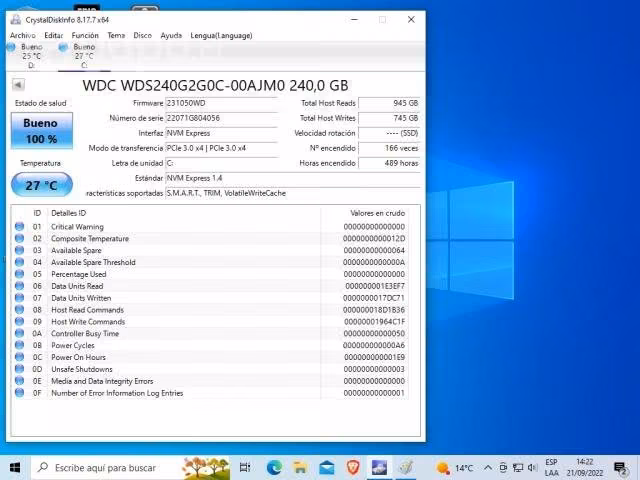This screenshot has height=480, width=640.
Task: Click the taskbar search box
Action: tap(131, 468)
